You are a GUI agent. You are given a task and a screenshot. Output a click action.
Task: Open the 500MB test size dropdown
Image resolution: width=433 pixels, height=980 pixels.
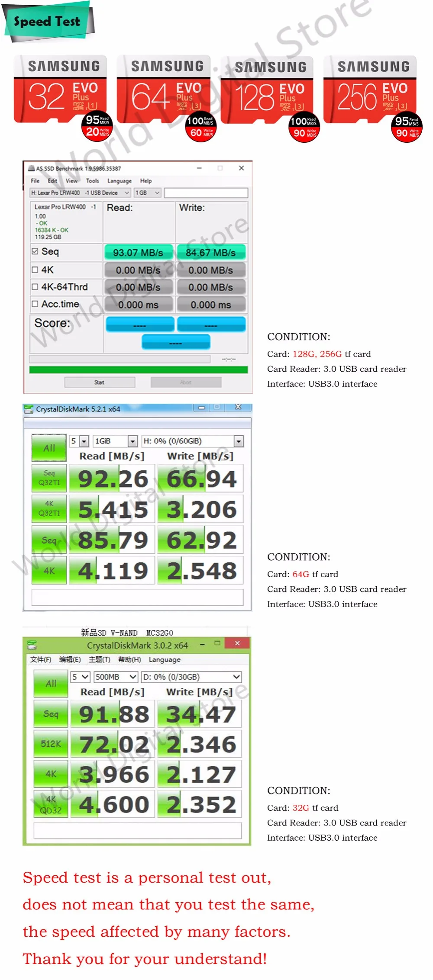pyautogui.click(x=116, y=677)
